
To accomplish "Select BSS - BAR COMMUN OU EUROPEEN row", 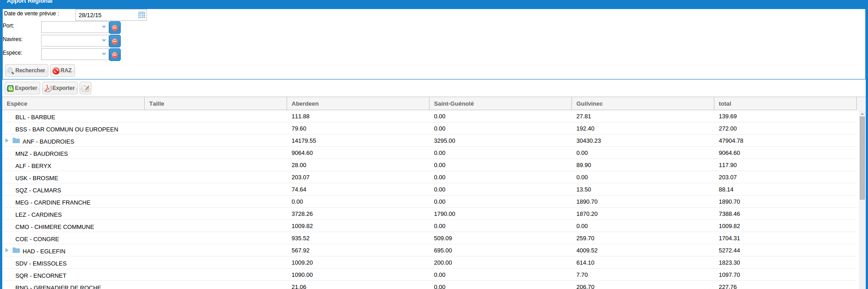I will [429, 129].
